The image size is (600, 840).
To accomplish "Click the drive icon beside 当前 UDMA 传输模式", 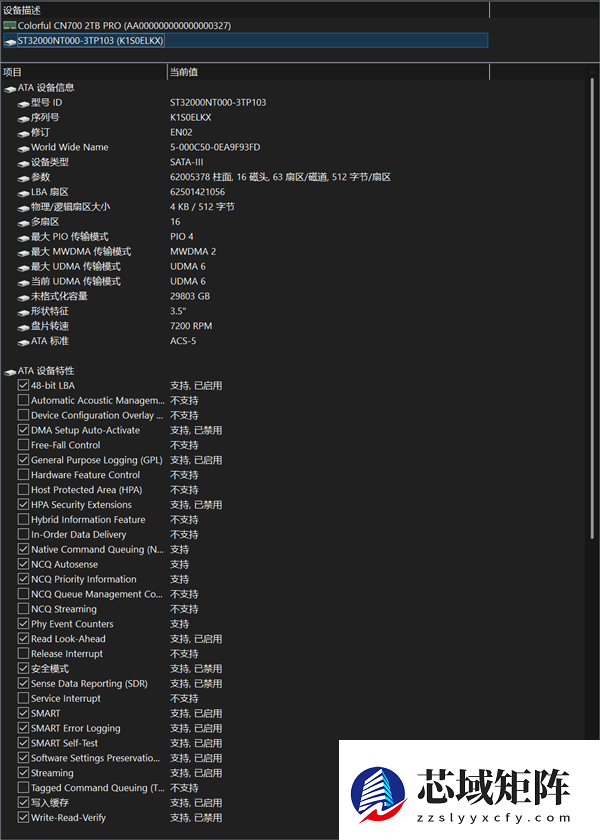I will tap(23, 282).
